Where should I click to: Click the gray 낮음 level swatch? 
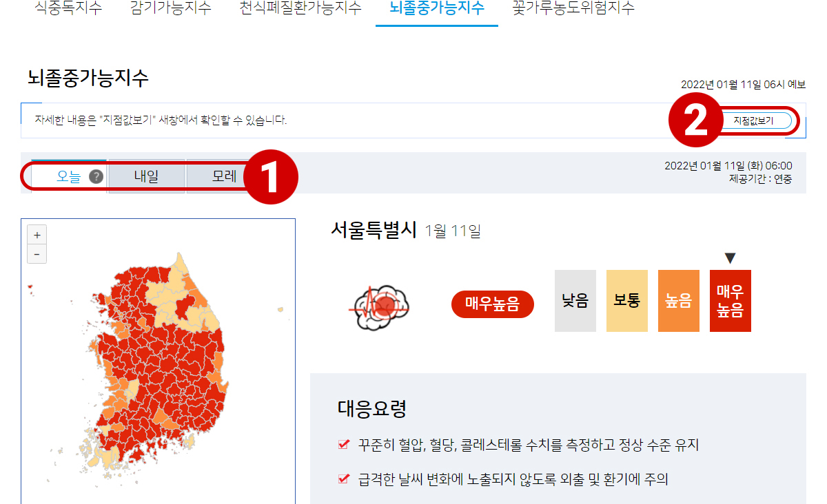click(575, 301)
